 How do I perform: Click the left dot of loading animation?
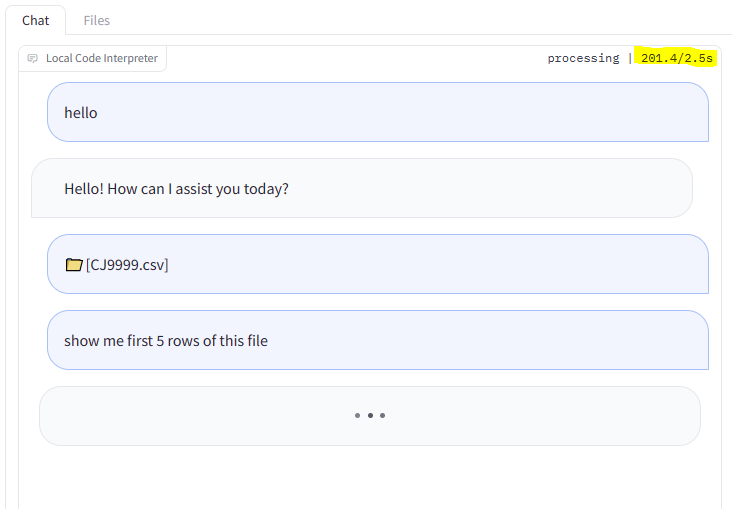[357, 415]
